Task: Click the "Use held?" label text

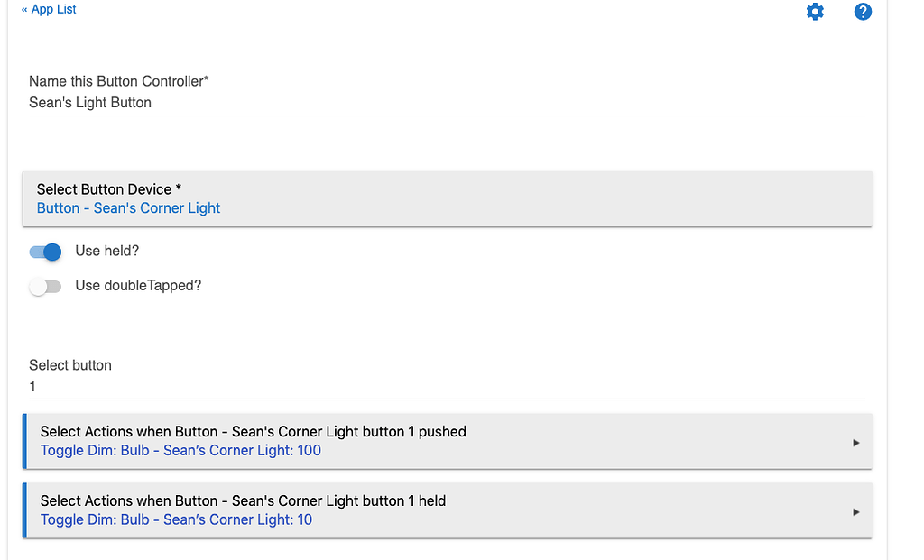Action: [x=106, y=252]
